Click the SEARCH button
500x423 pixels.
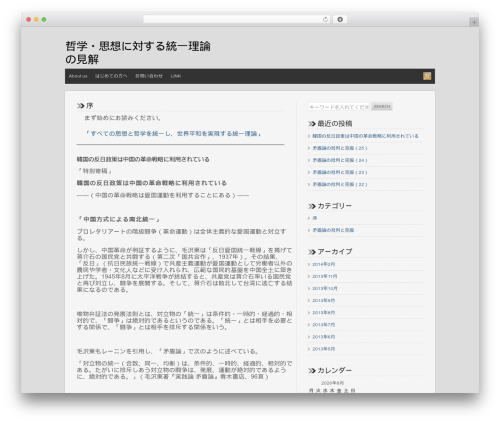click(x=382, y=107)
